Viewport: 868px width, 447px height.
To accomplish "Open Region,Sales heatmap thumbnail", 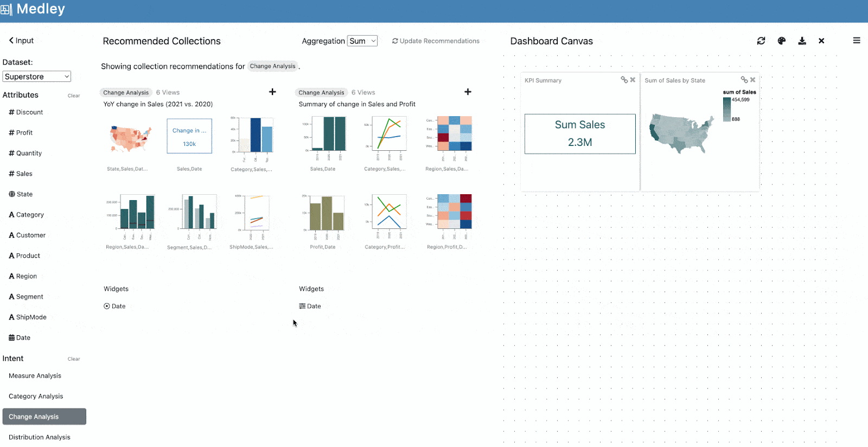I will coord(449,138).
